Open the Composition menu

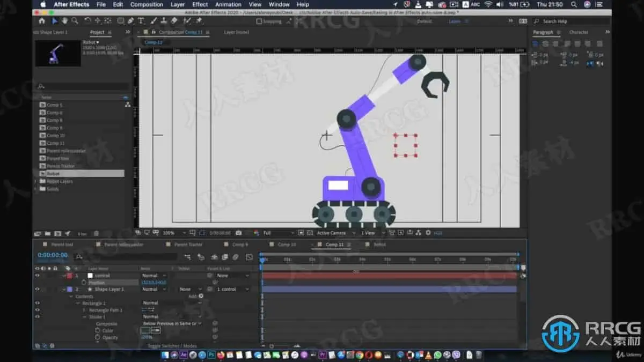[x=147, y=4]
